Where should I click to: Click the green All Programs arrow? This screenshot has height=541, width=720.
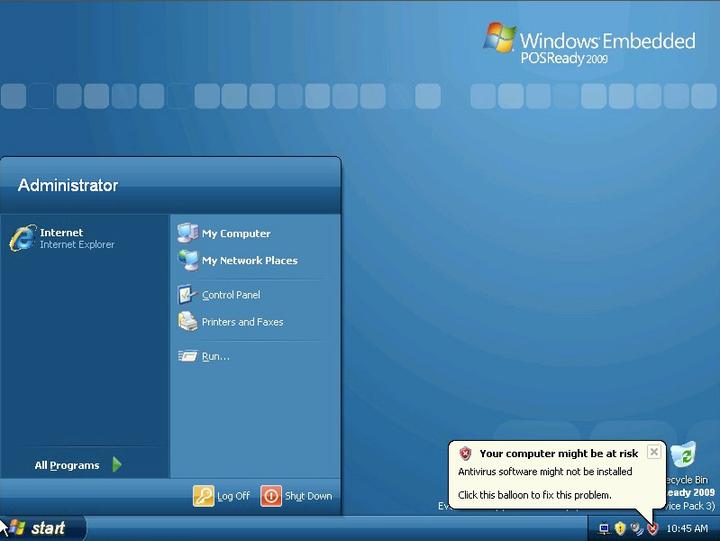[117, 465]
